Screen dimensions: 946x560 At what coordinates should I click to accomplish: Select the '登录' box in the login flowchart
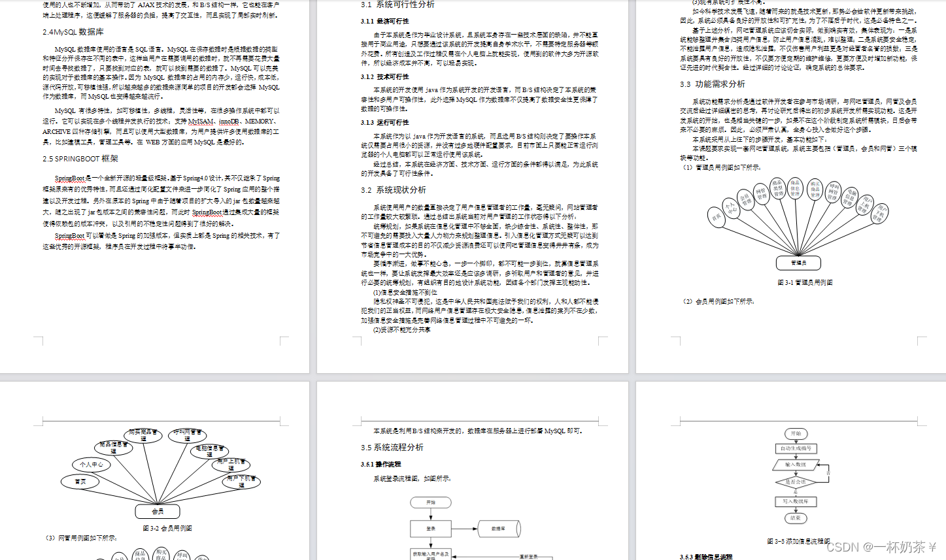431,529
